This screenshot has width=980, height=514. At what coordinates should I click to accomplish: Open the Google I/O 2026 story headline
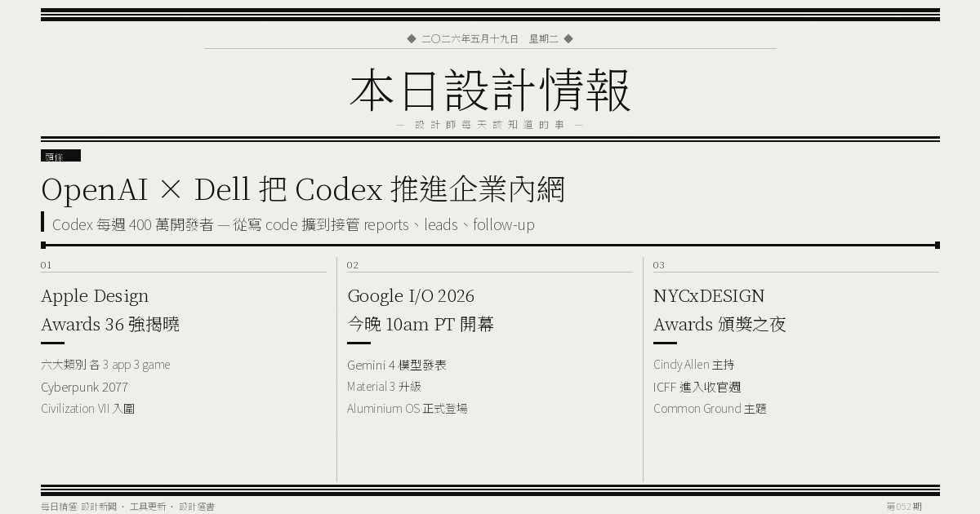click(x=421, y=310)
